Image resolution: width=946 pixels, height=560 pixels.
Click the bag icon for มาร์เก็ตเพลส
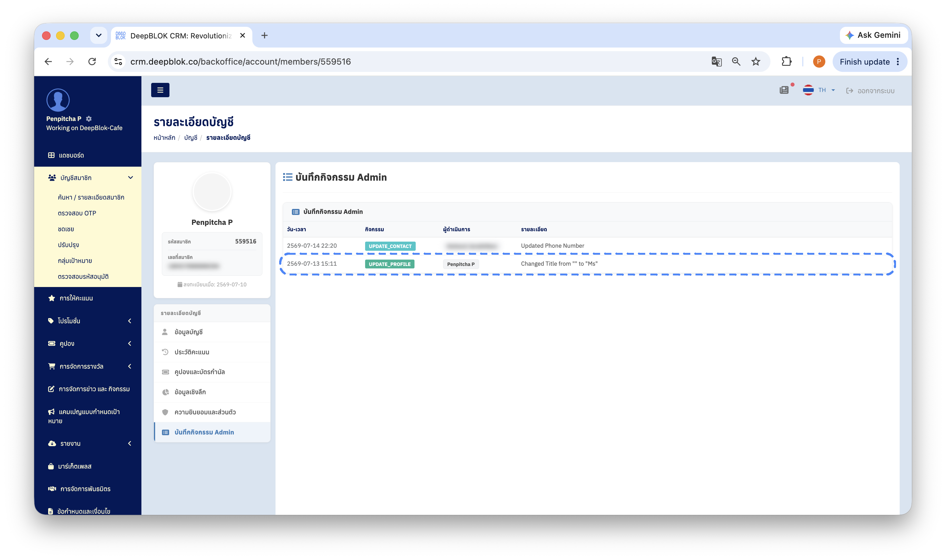[x=51, y=466]
